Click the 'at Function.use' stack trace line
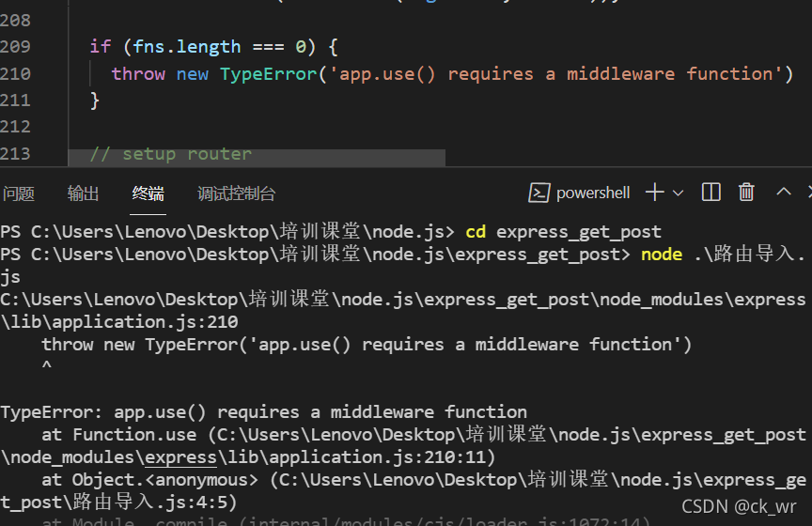 point(403,446)
